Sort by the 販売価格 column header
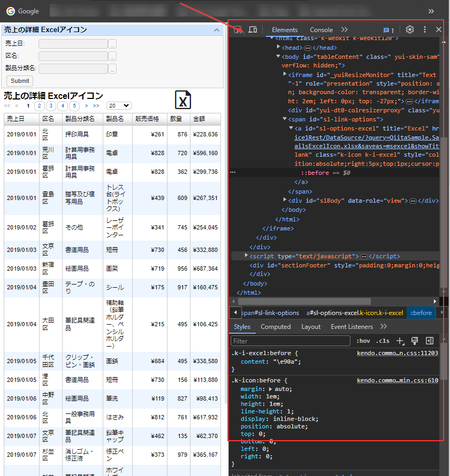 [x=150, y=119]
